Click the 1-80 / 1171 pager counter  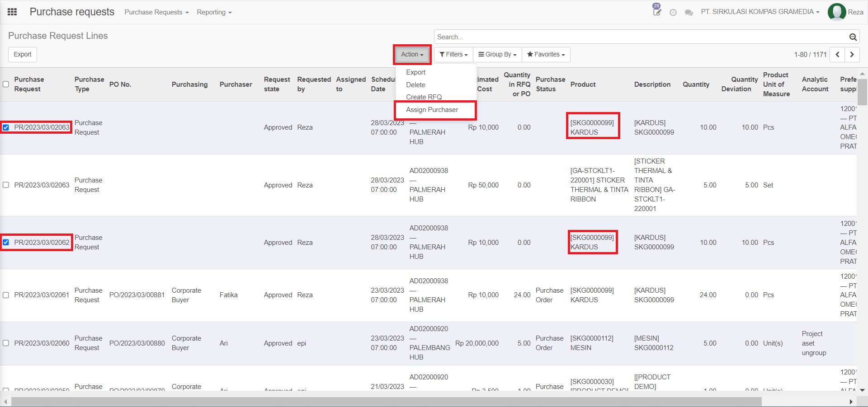tap(810, 55)
